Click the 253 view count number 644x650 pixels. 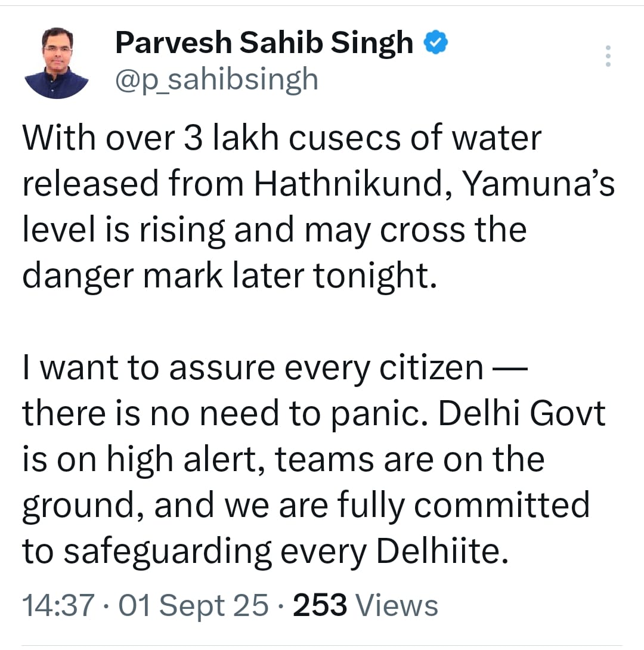(x=320, y=606)
